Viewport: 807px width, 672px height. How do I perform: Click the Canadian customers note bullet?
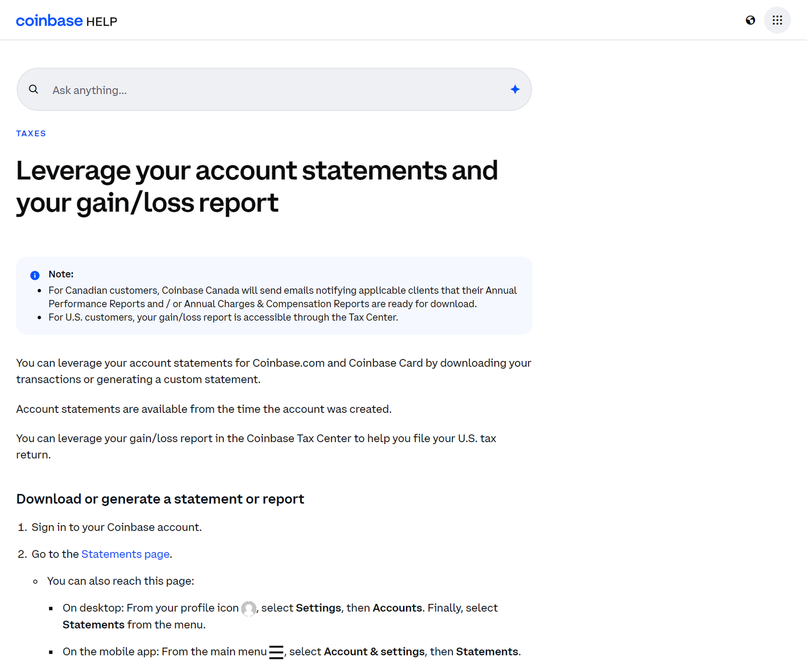tap(282, 297)
